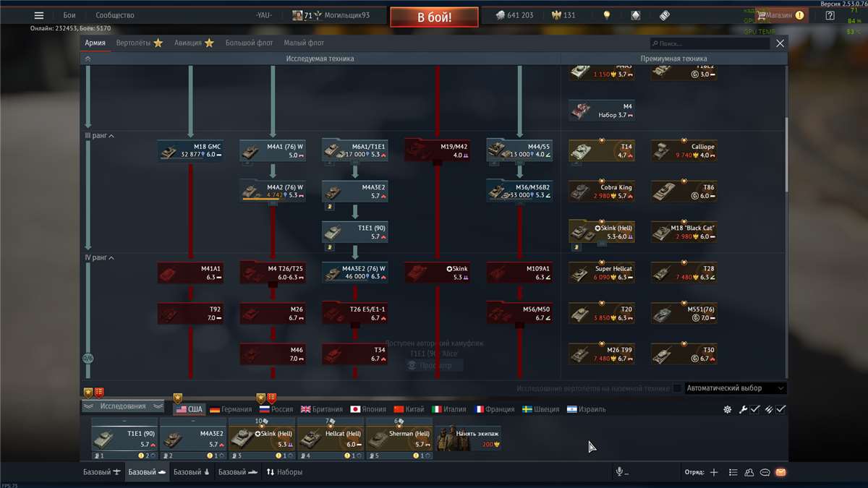Toggle the checkbox next to the ammo icon
This screenshot has width=868, height=488.
tap(781, 409)
